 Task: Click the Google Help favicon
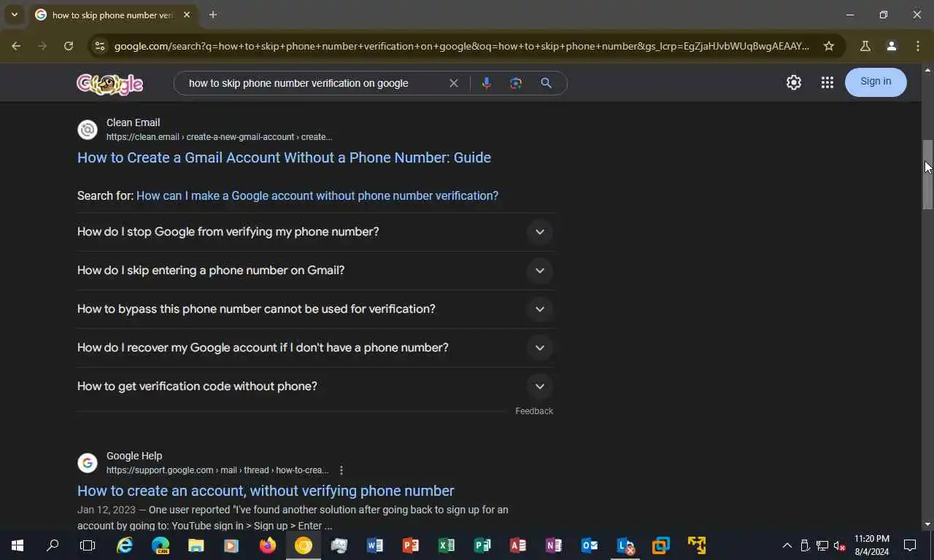tap(88, 463)
